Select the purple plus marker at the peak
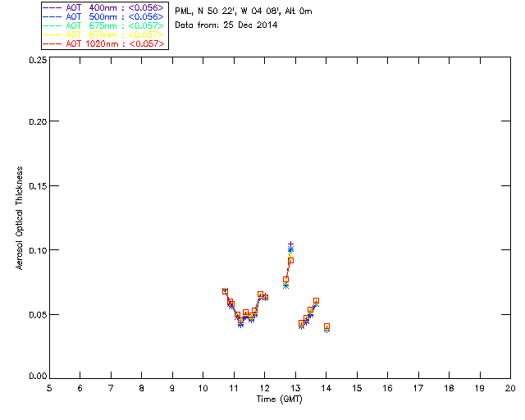Image resolution: width=525 pixels, height=420 pixels. [291, 244]
